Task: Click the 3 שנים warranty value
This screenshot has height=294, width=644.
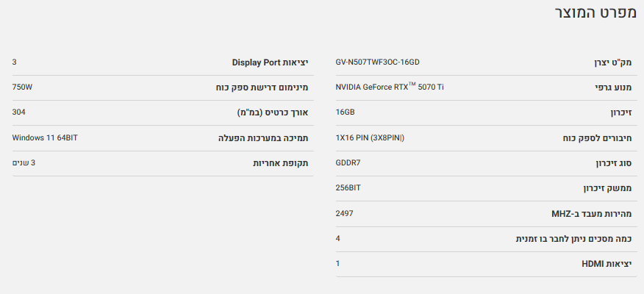Action: 24,162
